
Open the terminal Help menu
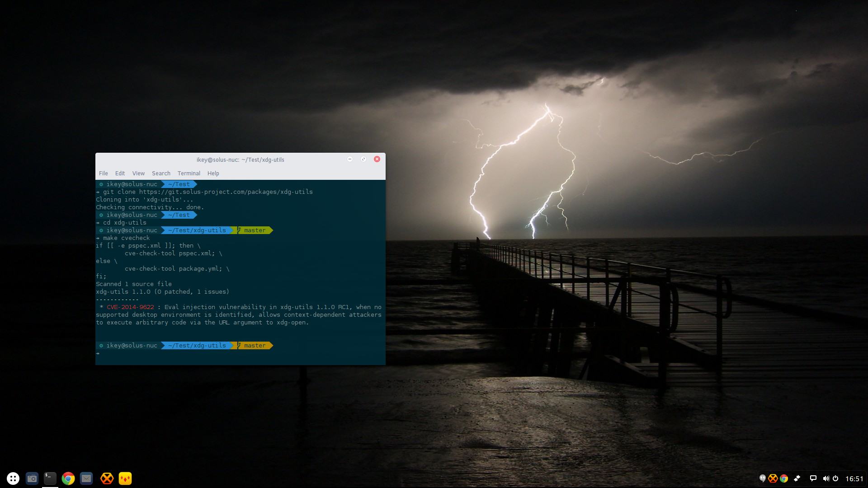click(x=213, y=174)
